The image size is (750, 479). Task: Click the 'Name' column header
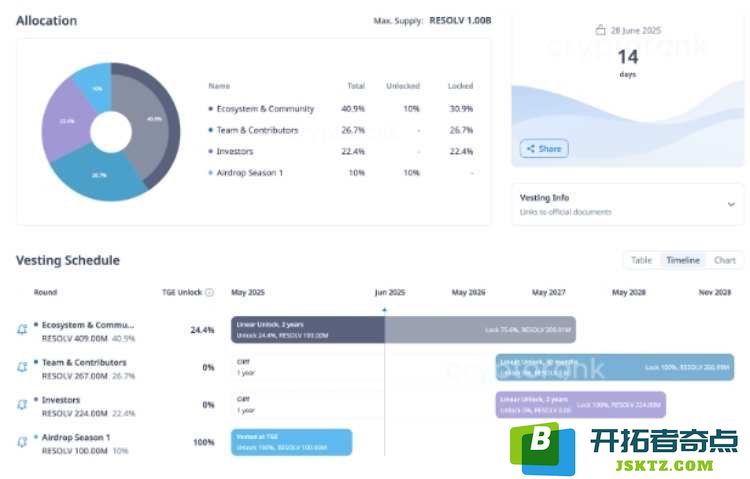219,86
